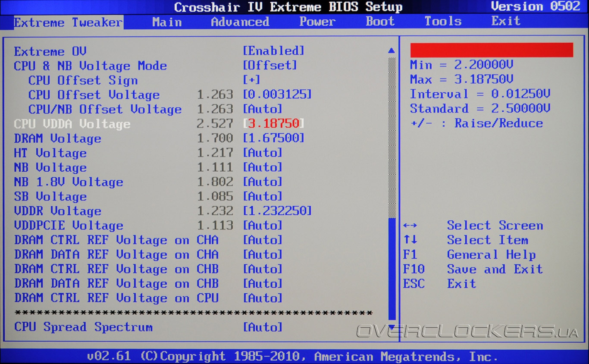Open the Power tab
Image resolution: width=589 pixels, height=364 pixels.
tap(317, 22)
